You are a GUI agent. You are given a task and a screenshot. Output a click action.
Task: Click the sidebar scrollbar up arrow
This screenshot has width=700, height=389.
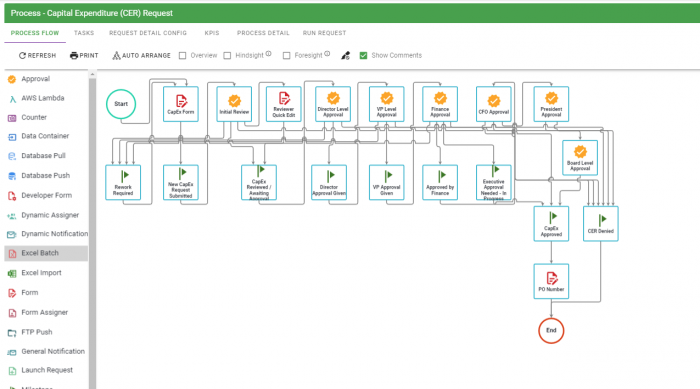click(92, 75)
